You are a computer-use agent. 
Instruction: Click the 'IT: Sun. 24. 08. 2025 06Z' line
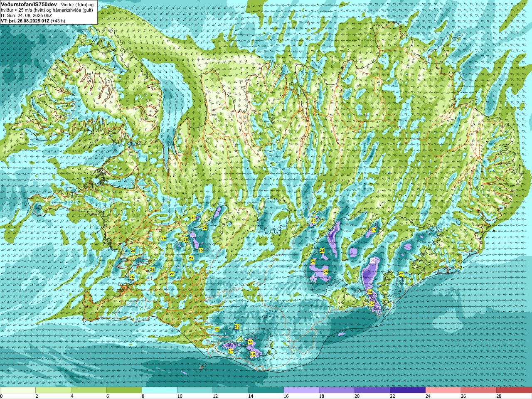point(27,15)
